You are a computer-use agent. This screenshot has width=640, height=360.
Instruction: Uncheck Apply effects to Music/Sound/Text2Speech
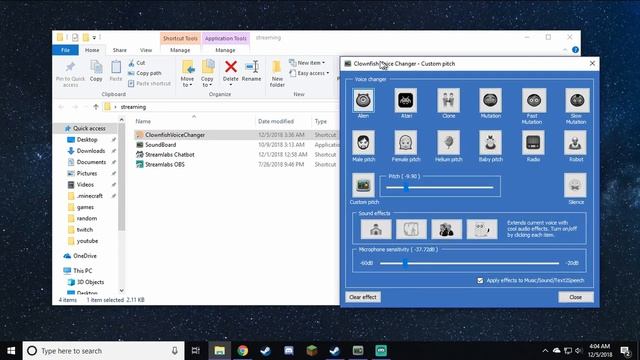point(480,280)
